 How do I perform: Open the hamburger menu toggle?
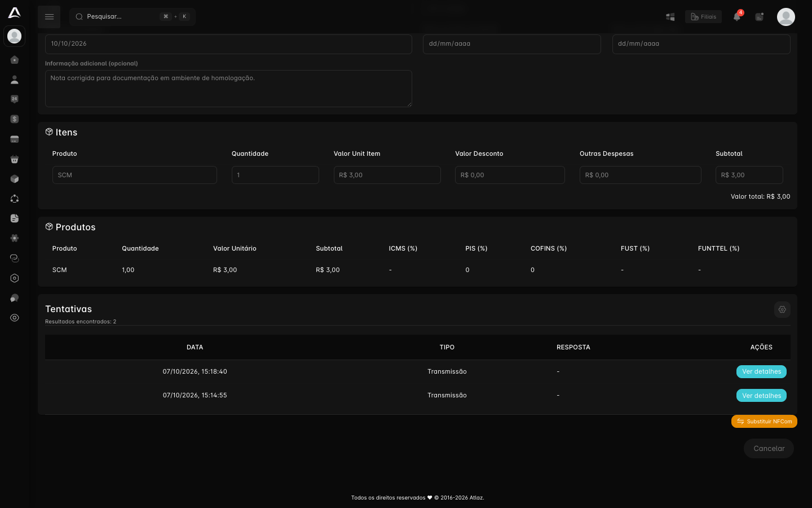pyautogui.click(x=49, y=17)
